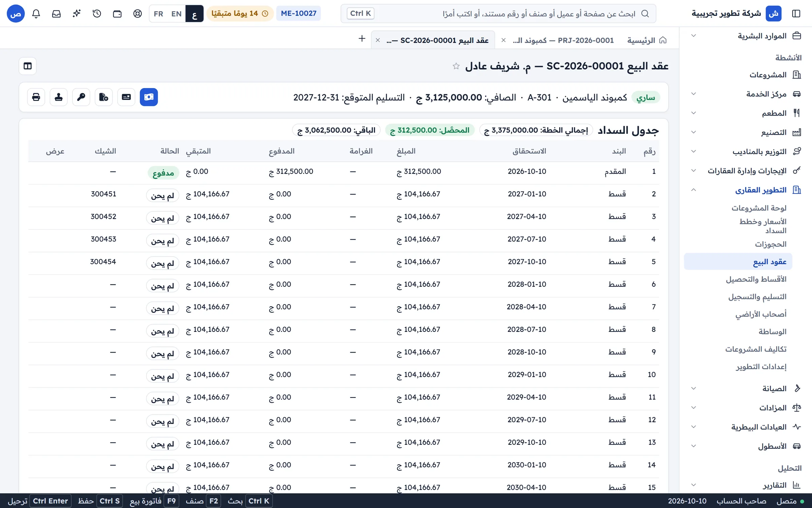Open a new tab with plus button
This screenshot has width=812, height=508.
coord(362,39)
